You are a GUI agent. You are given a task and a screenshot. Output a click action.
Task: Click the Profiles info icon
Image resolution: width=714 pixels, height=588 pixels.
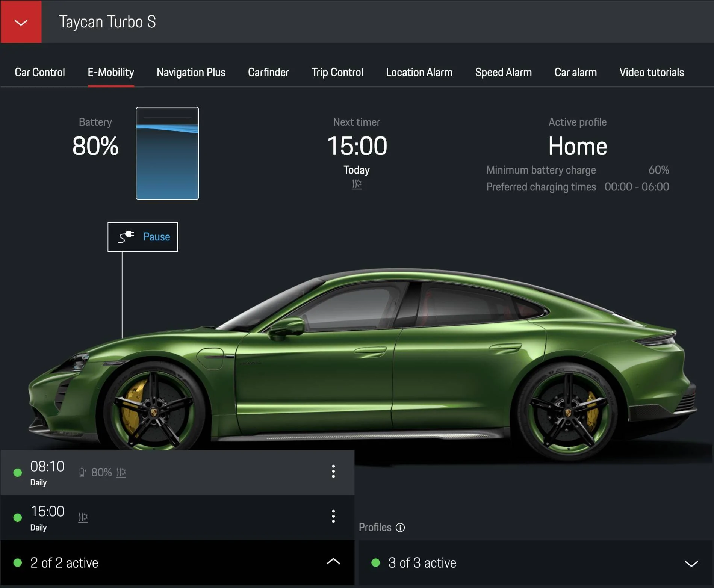click(x=400, y=528)
